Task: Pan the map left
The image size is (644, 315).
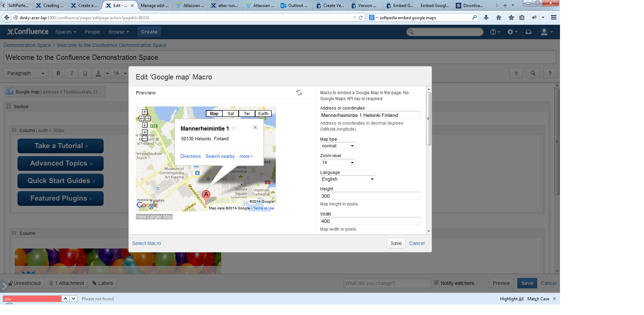Action: click(141, 118)
